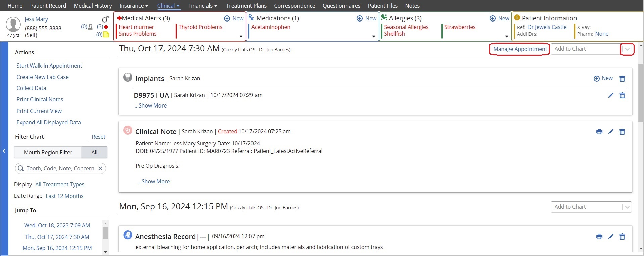Viewport: 644px width, 256px height.
Task: Clear the filter search with X icon
Action: (100, 168)
